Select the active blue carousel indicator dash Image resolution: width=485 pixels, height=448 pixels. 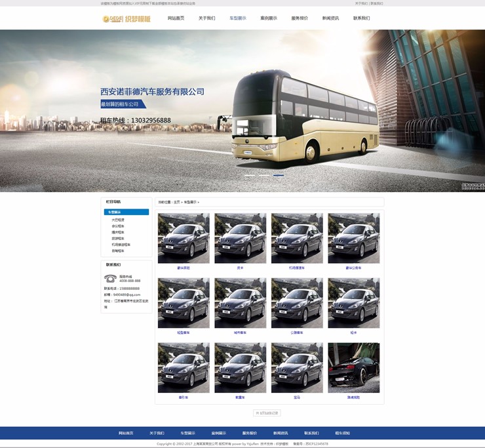tap(278, 175)
